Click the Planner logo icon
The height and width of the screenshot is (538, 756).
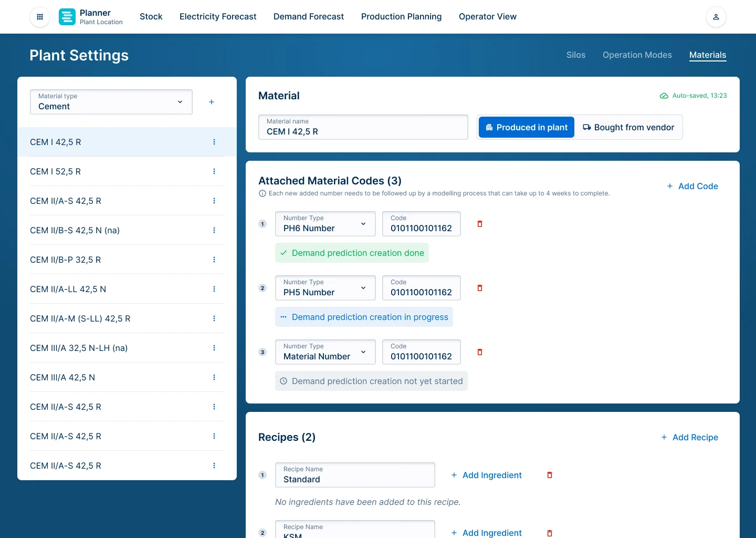tap(67, 17)
